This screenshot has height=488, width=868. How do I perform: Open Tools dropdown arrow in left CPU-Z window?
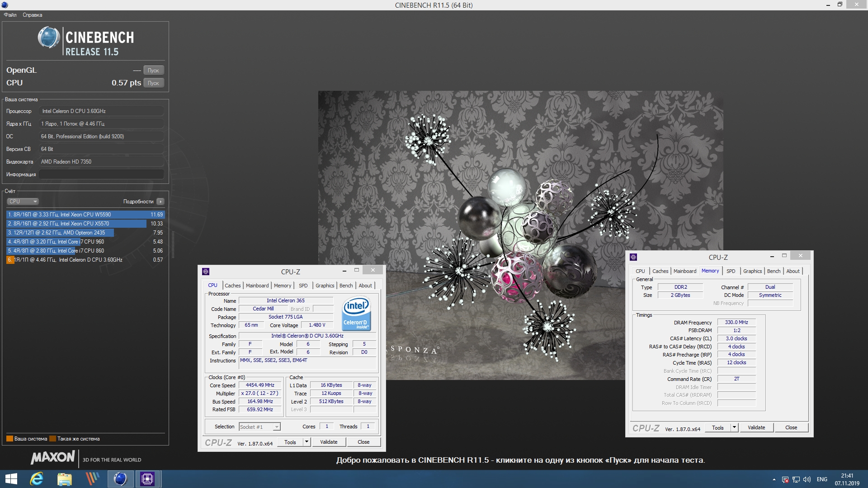(307, 442)
